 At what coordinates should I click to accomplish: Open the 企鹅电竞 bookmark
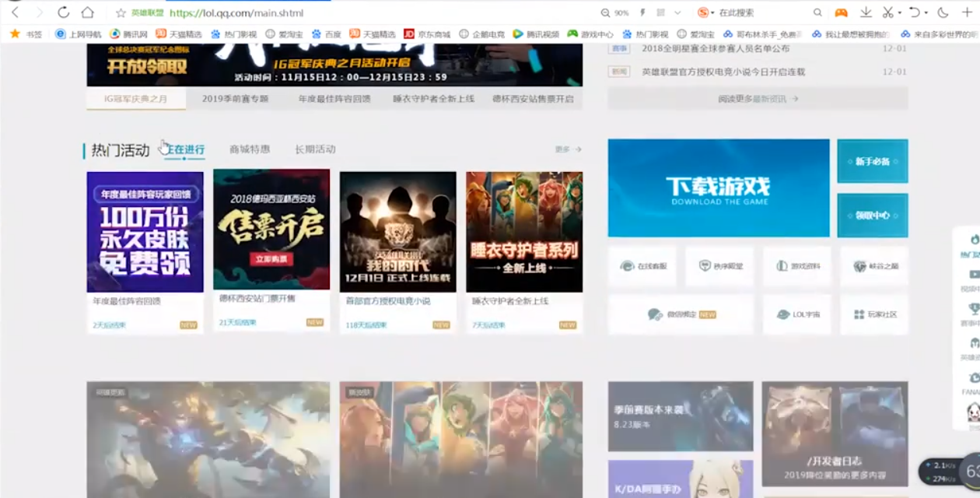click(x=481, y=34)
